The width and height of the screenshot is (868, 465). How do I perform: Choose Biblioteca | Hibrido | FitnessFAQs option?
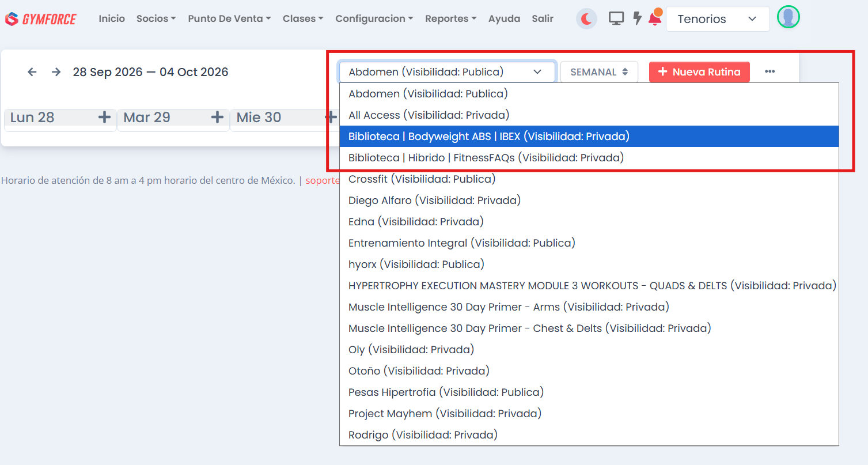pos(589,157)
